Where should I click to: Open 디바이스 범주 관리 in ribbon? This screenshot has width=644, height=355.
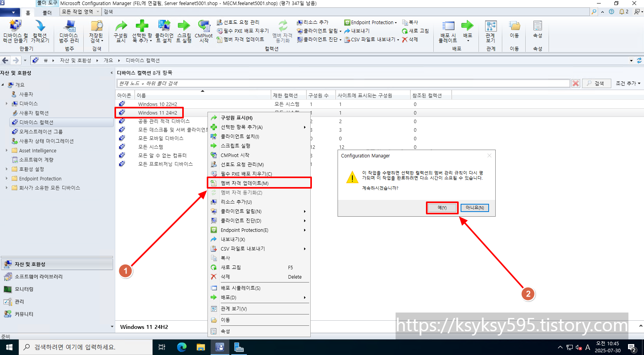pyautogui.click(x=69, y=31)
